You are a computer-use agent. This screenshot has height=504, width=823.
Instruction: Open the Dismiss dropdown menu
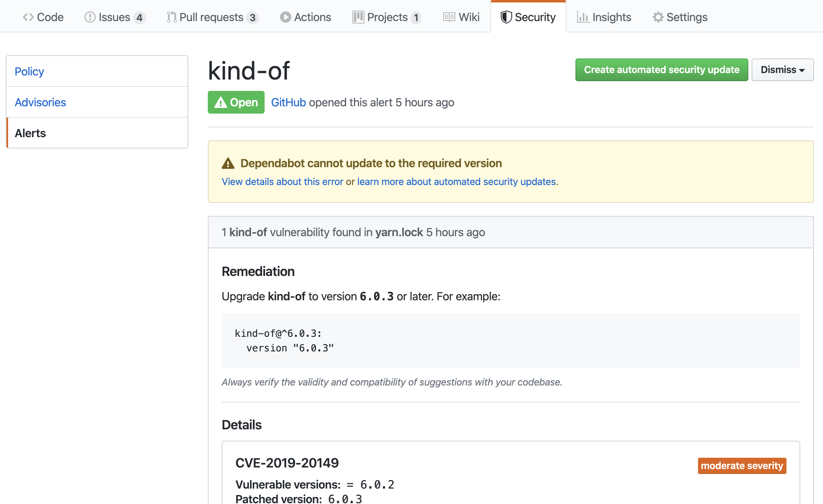(x=782, y=70)
